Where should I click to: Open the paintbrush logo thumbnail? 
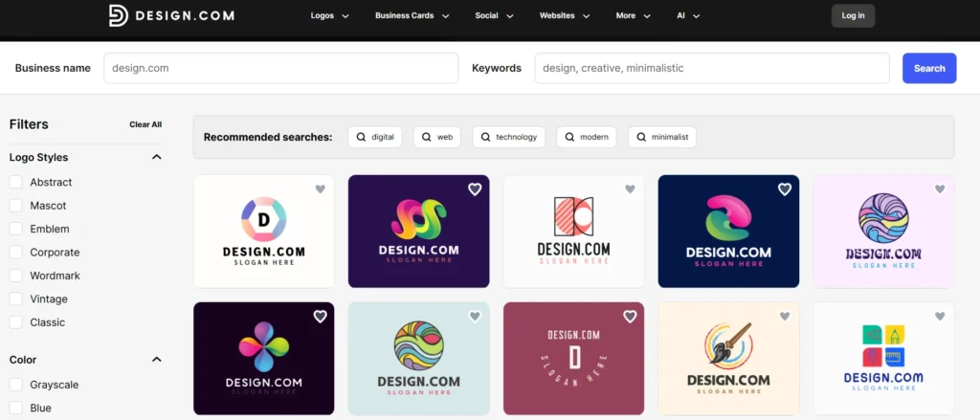728,359
